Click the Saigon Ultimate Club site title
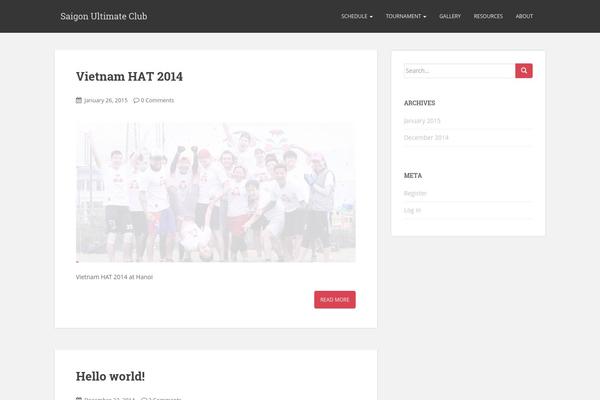Image resolution: width=600 pixels, height=400 pixels. click(104, 16)
